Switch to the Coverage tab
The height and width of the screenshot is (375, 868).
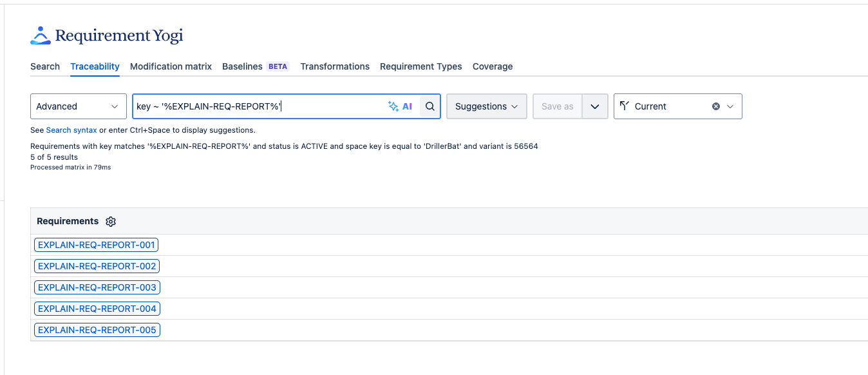(x=492, y=66)
